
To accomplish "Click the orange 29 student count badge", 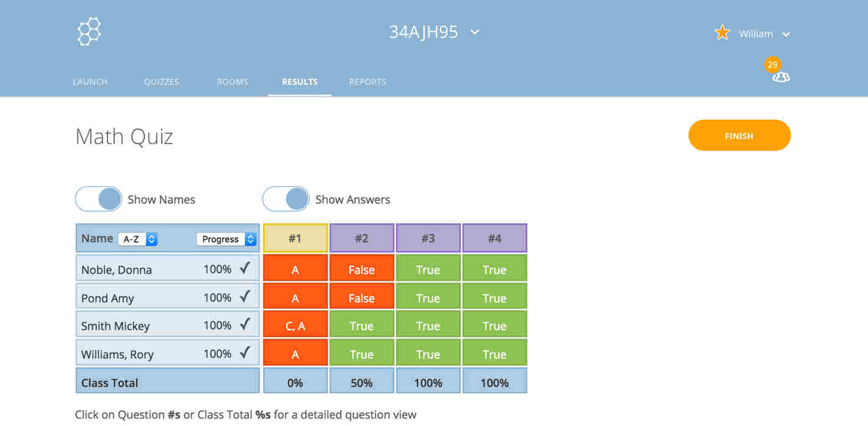I will tap(772, 64).
